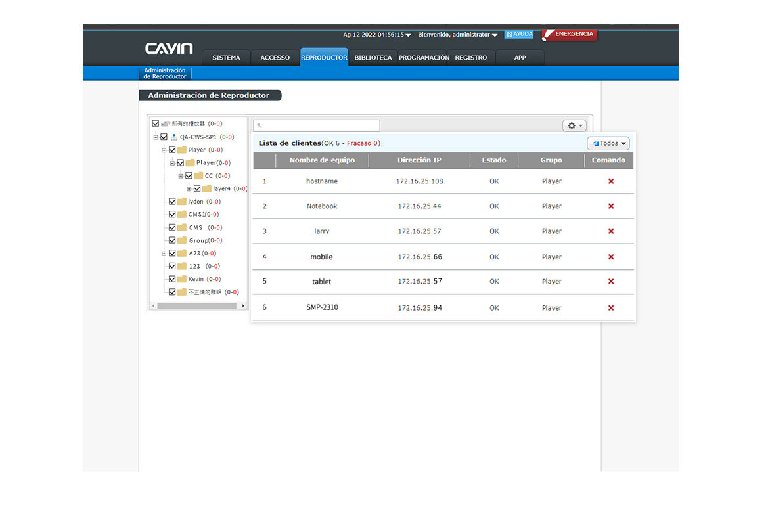Open the BIBLIOTECA tab
The image size is (770, 532).
point(373,57)
